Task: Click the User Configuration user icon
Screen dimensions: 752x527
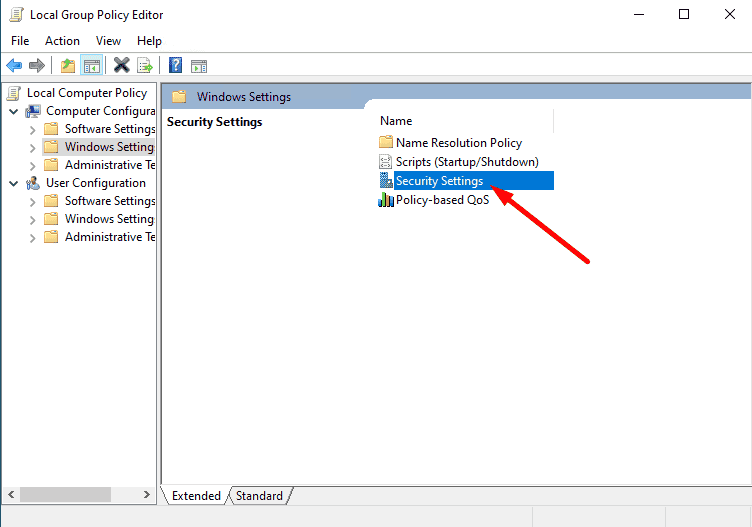Action: pos(33,183)
